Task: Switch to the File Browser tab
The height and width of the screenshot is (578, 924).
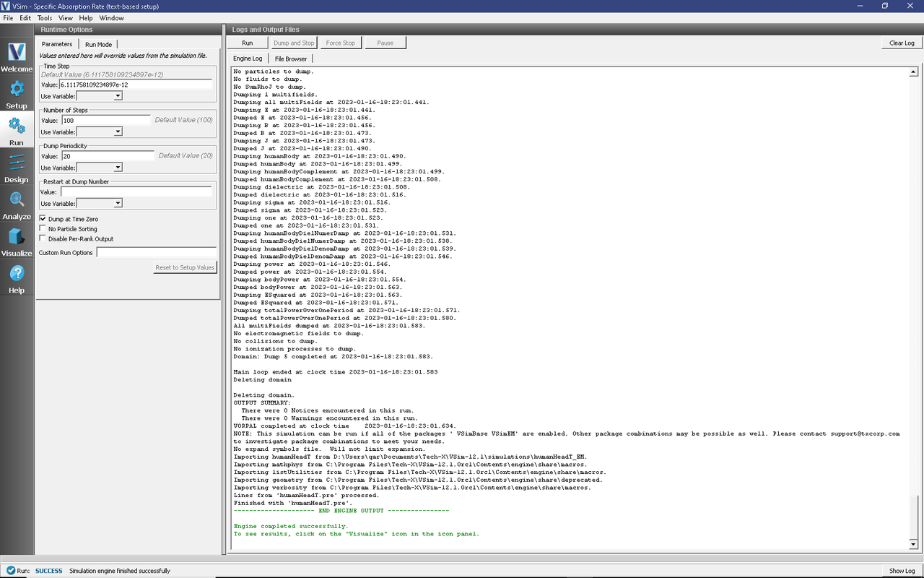Action: coord(291,59)
